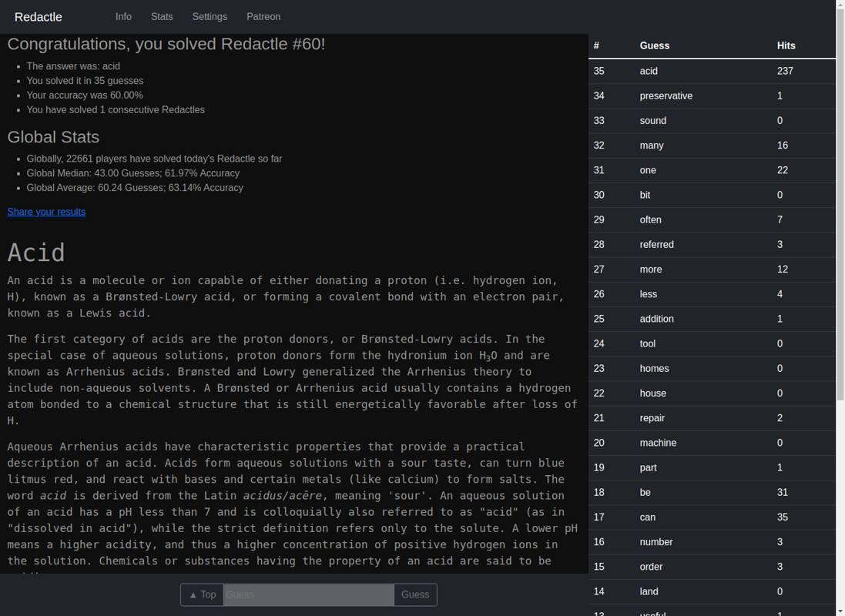Image resolution: width=845 pixels, height=616 pixels.
Task: View your Stats
Action: point(162,16)
